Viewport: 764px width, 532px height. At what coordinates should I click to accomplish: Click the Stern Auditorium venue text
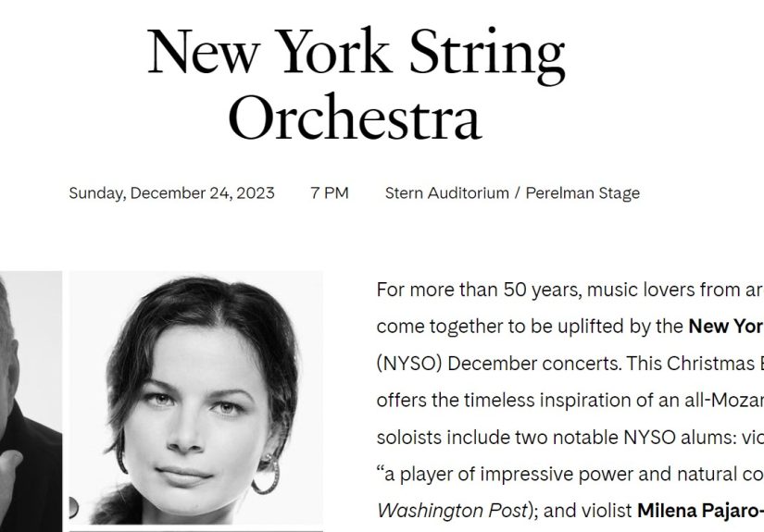click(x=446, y=193)
